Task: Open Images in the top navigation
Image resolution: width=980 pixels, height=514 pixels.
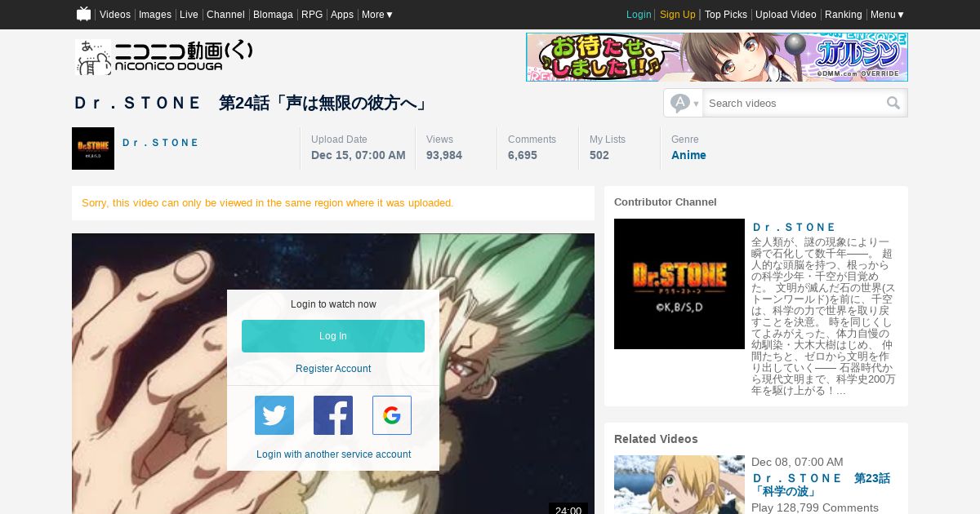Action: tap(155, 15)
